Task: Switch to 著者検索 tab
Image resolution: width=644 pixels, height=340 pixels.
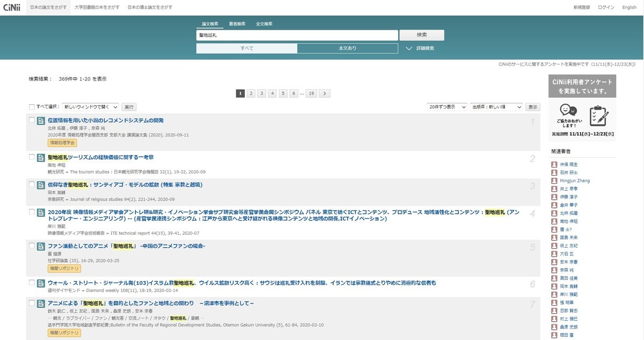Action: coord(237,24)
